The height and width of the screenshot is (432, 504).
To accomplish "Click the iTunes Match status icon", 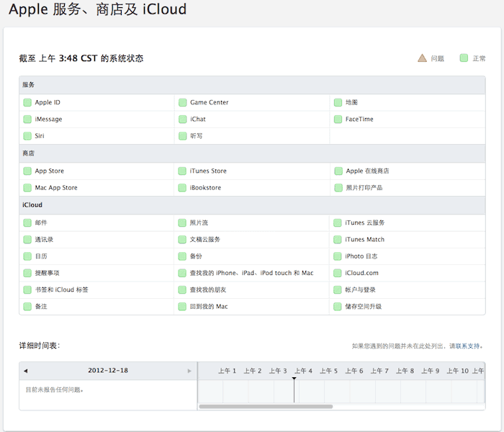I will (x=337, y=240).
